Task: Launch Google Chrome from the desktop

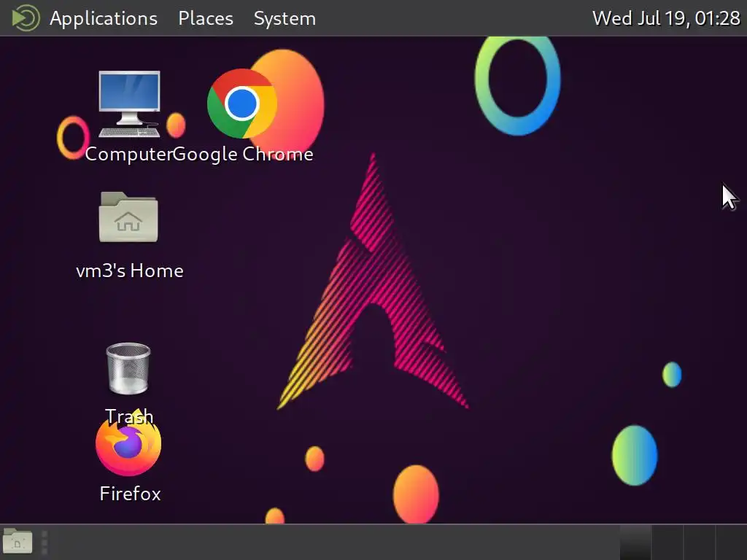Action: [242, 104]
